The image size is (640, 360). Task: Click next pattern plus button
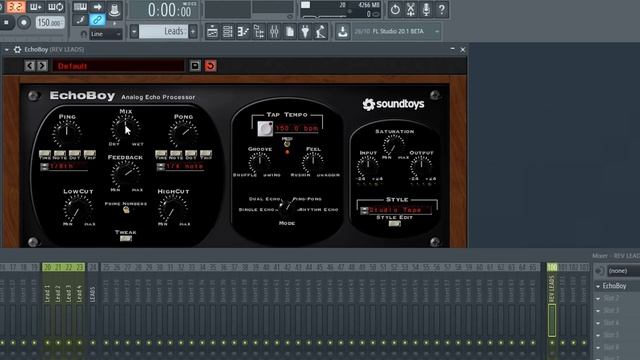coord(193,31)
